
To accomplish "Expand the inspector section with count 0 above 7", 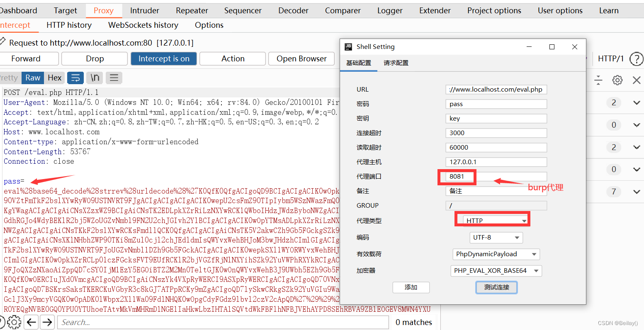I will pos(637,169).
